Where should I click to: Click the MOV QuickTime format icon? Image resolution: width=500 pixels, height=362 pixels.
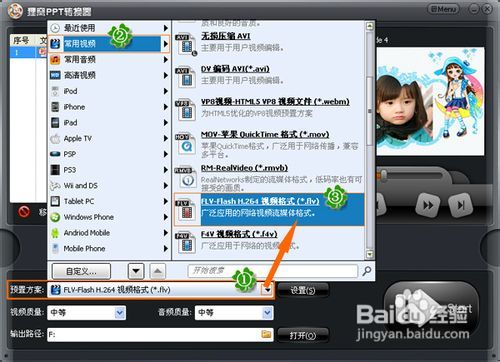(x=186, y=143)
